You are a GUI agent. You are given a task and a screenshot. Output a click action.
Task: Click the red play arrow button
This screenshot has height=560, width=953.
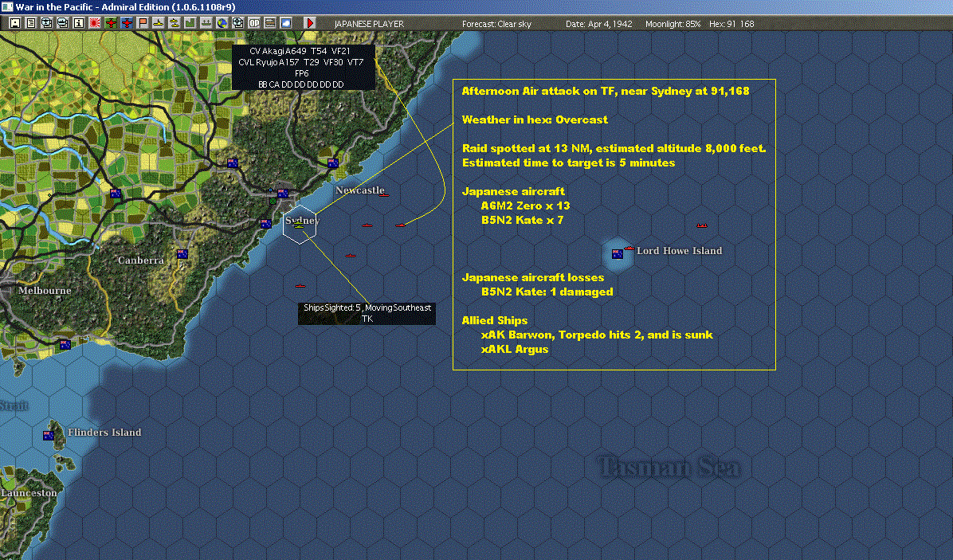310,23
